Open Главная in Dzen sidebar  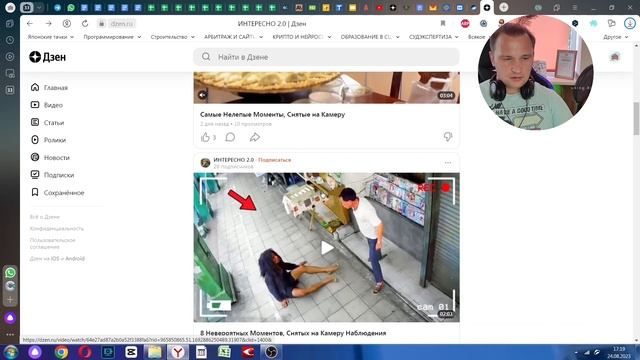click(49, 87)
